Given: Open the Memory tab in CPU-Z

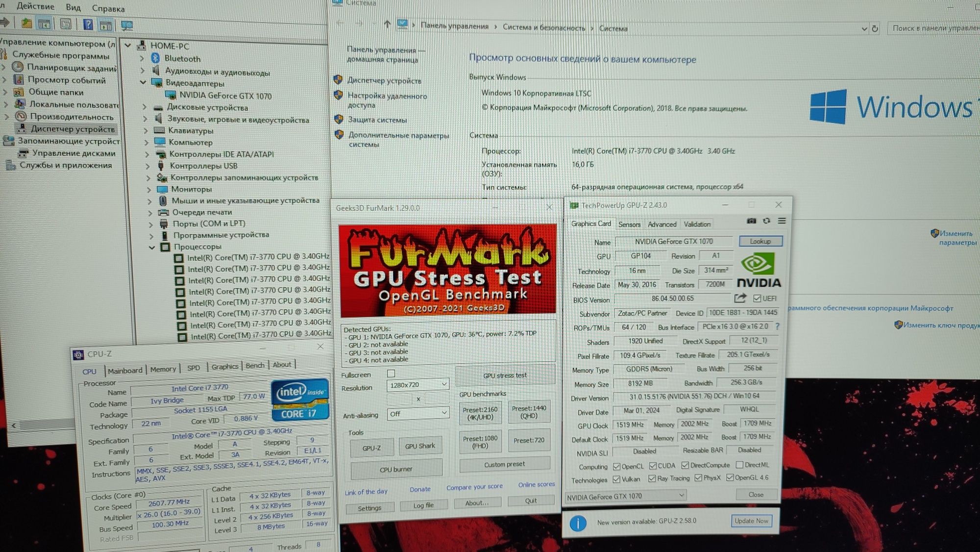Looking at the screenshot, I should [x=163, y=369].
